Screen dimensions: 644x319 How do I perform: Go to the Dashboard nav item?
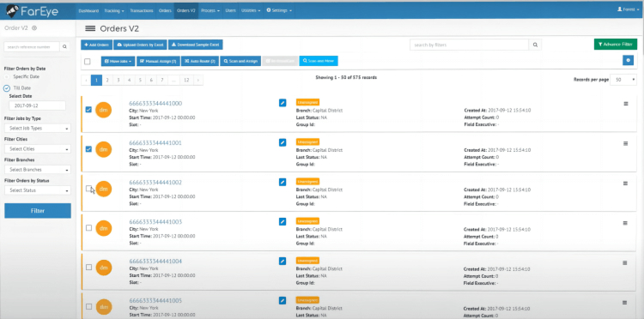(x=88, y=10)
